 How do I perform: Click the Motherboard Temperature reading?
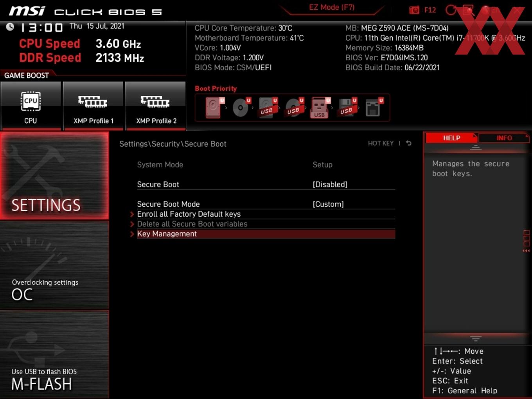pos(249,38)
